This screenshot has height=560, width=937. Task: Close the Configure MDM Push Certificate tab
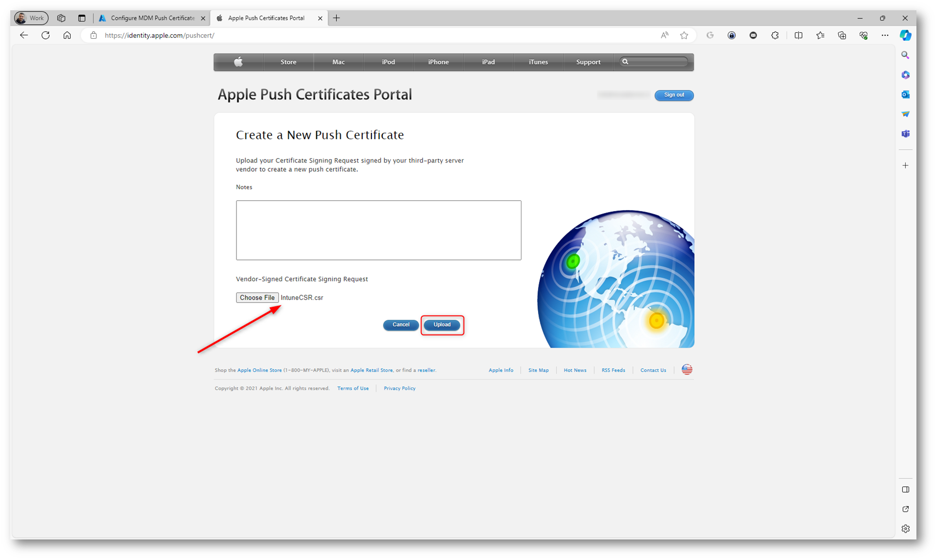click(203, 18)
